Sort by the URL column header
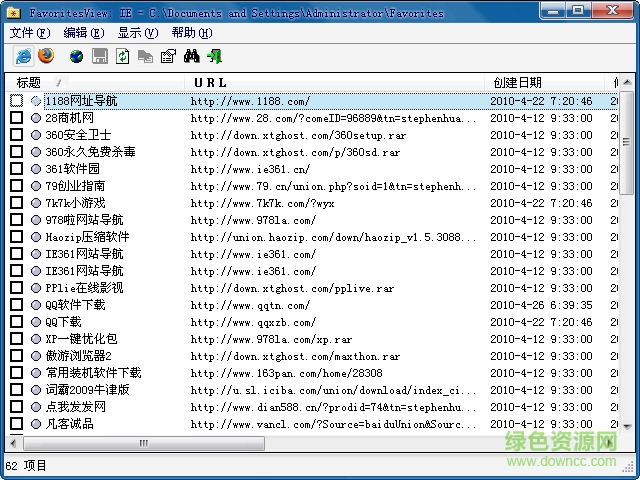The height and width of the screenshot is (480, 640). tap(334, 83)
